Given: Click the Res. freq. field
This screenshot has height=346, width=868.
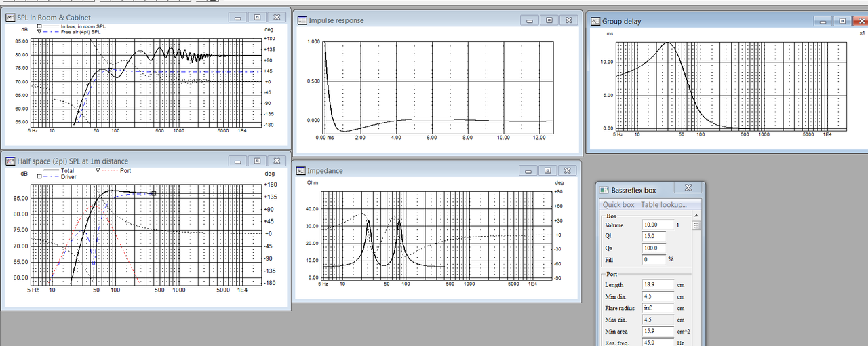Looking at the screenshot, I should [657, 343].
